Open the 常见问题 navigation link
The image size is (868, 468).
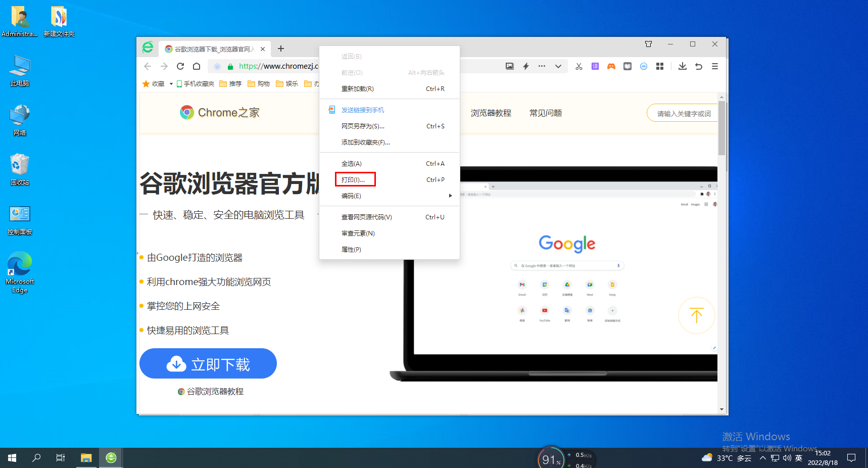546,113
